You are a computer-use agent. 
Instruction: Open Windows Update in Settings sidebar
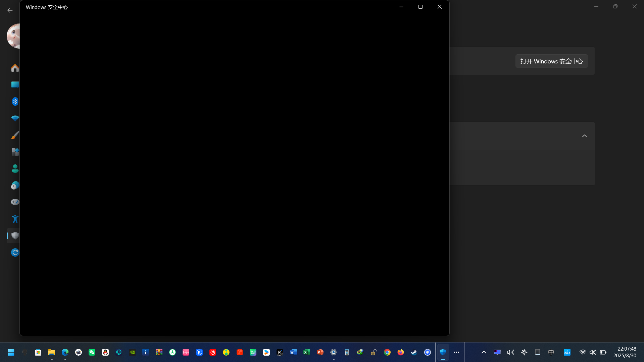pos(15,252)
